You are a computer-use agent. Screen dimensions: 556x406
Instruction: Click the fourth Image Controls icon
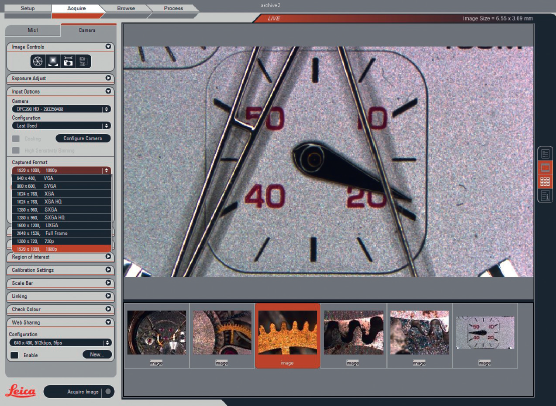[83, 61]
